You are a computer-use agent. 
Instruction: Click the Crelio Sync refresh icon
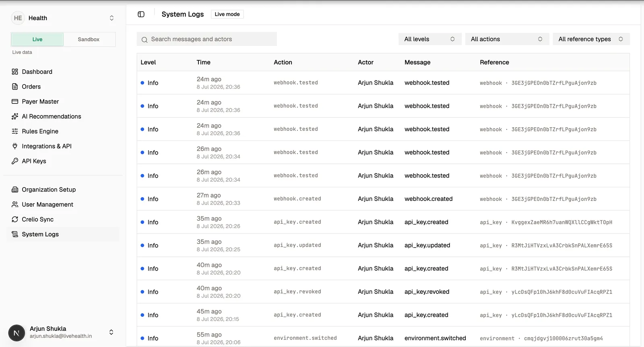[15, 219]
